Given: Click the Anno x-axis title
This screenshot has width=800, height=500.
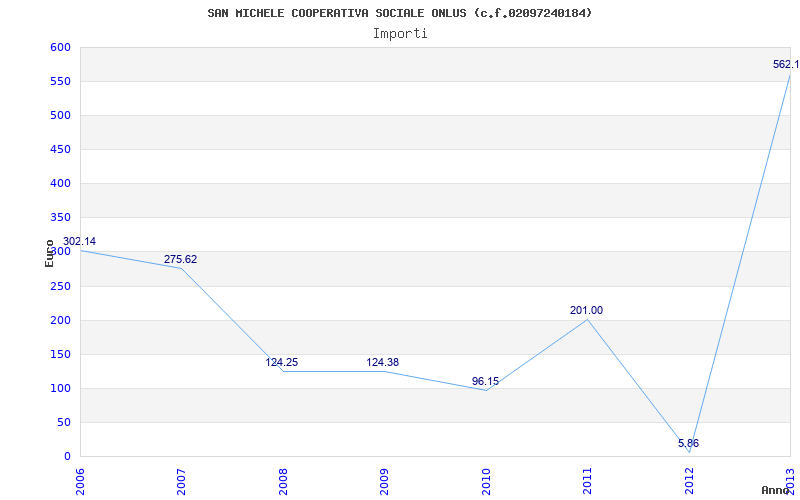Looking at the screenshot, I should coord(776,490).
